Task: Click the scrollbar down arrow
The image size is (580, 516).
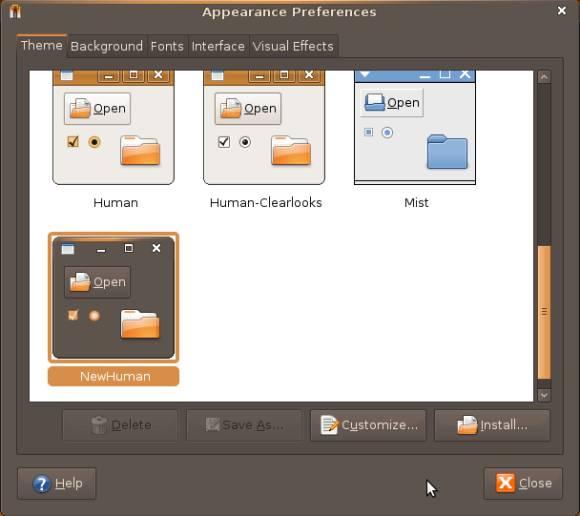Action: pos(544,395)
